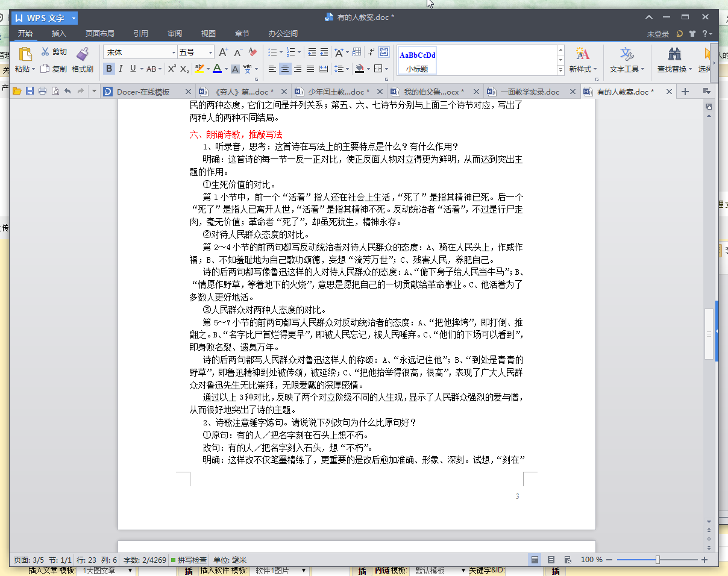Click the Copy (复制) icon
The height and width of the screenshot is (576, 728).
click(45, 69)
